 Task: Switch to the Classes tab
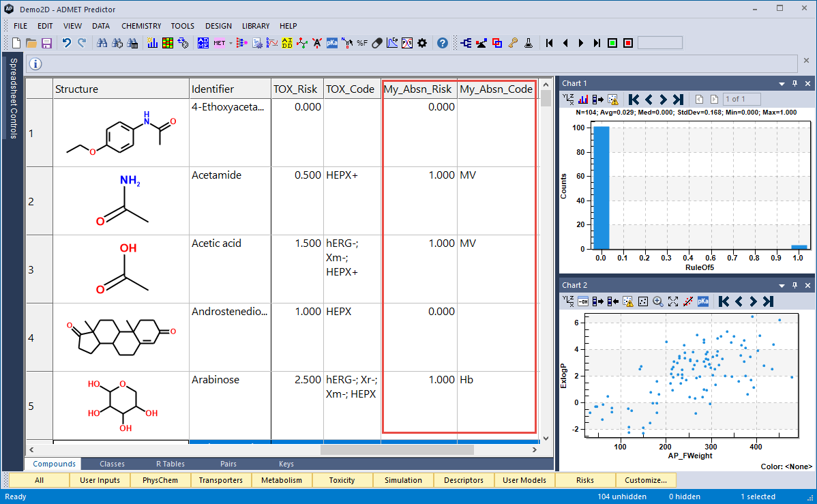pyautogui.click(x=112, y=464)
